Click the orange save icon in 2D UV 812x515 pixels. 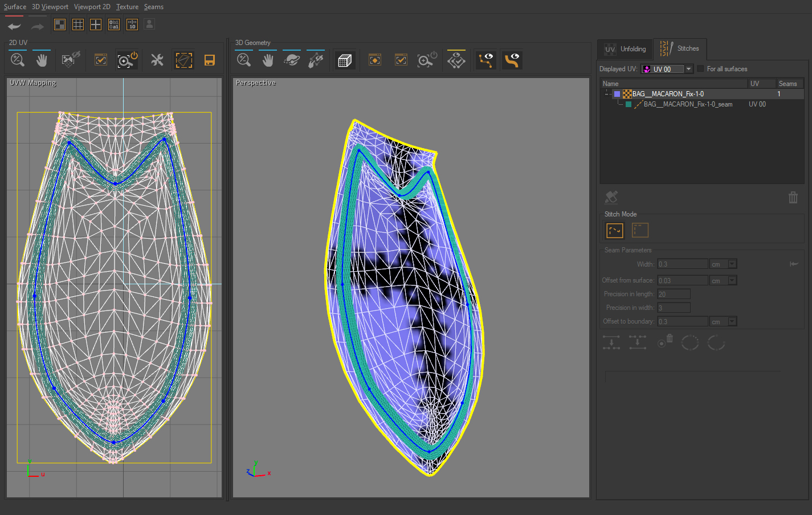(x=209, y=60)
